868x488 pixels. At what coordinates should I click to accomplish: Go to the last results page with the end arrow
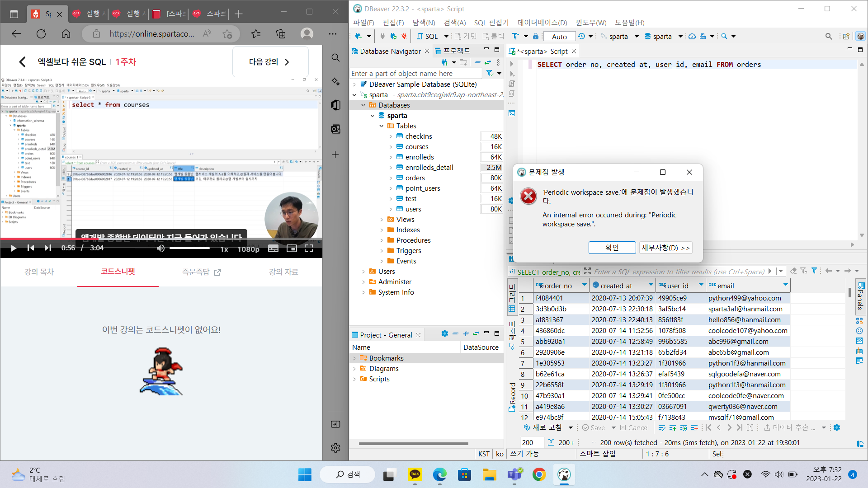739,427
